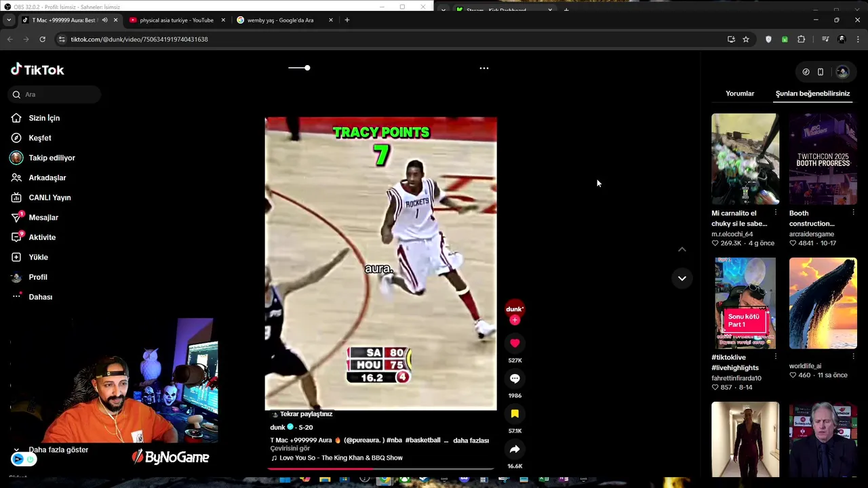Open the Arkadaşlar friends page
This screenshot has height=488, width=868.
click(x=47, y=178)
